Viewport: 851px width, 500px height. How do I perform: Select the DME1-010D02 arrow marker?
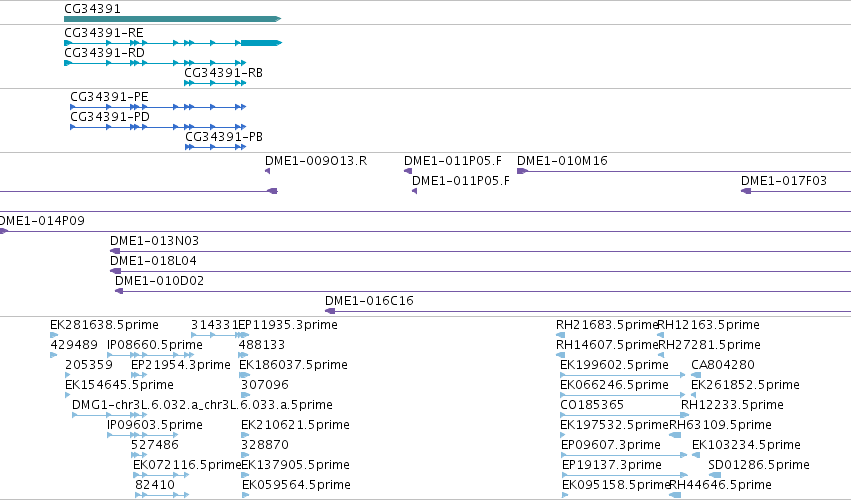coord(119,291)
